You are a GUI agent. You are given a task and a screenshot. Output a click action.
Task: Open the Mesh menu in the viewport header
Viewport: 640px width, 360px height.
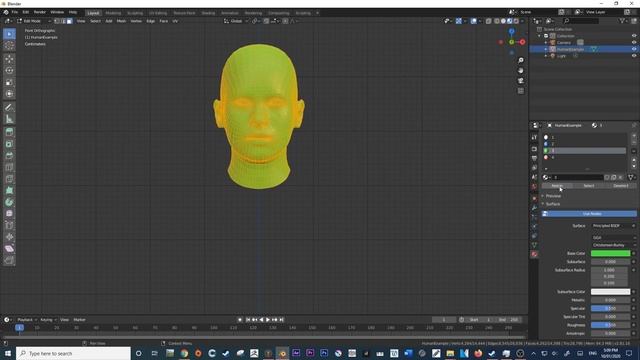pyautogui.click(x=121, y=21)
